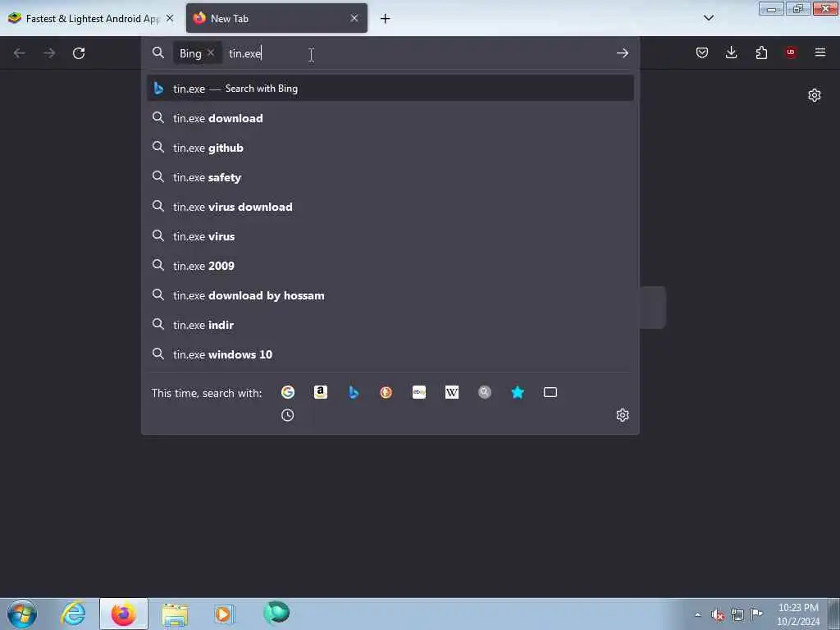The image size is (840, 630).
Task: Search in history via clock icon
Action: [x=288, y=415]
